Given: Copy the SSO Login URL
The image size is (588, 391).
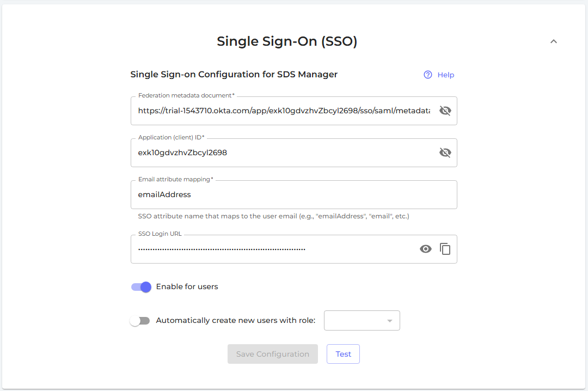Looking at the screenshot, I should [x=445, y=249].
